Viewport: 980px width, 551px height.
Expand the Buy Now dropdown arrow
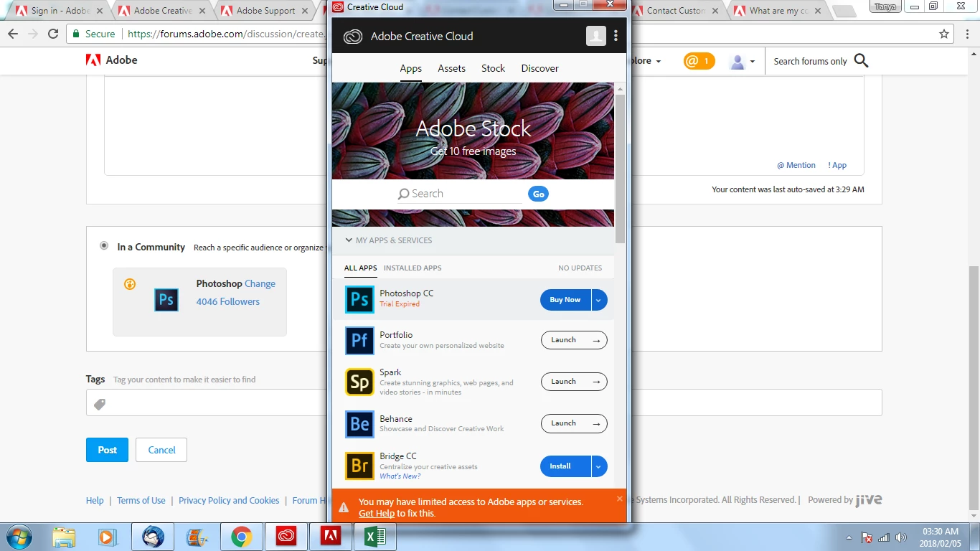click(x=600, y=300)
